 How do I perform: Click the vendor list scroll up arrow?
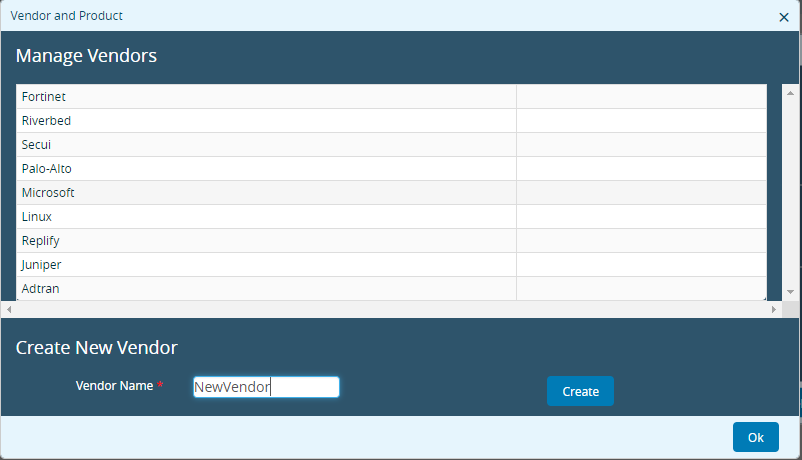[x=790, y=93]
